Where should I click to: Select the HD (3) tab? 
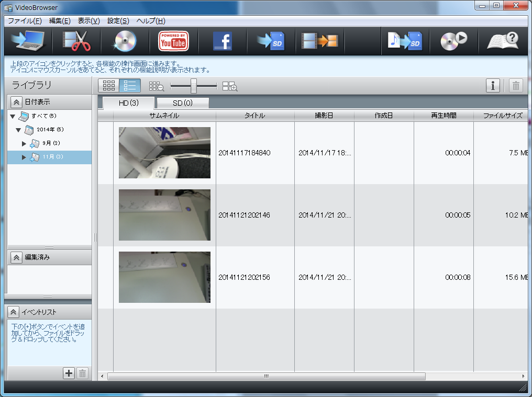(129, 103)
